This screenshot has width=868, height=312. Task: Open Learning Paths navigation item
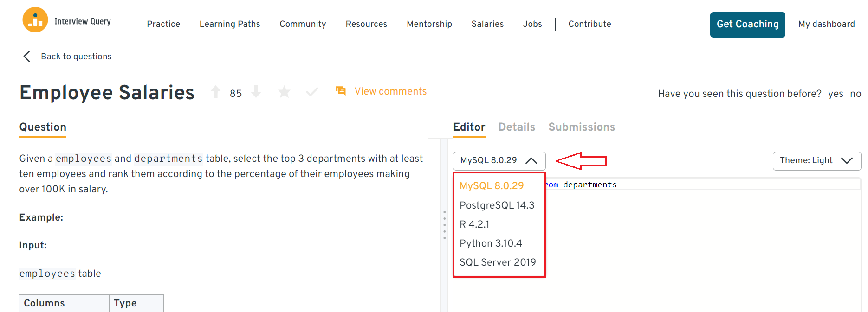coord(230,24)
